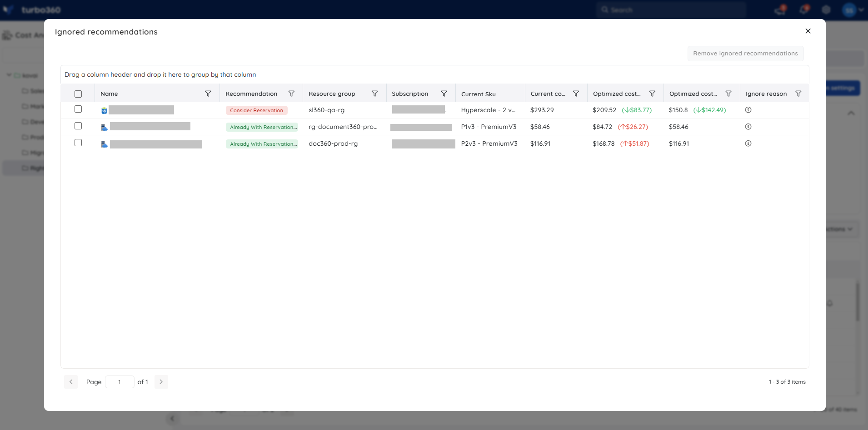Viewport: 868px width, 430px height.
Task: Check the doc360-prod-rg row checkbox
Action: (x=78, y=143)
